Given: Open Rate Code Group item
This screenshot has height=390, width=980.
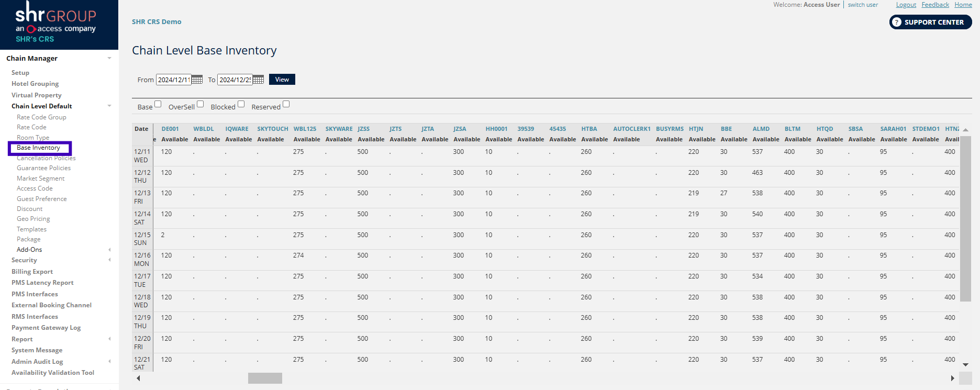Looking at the screenshot, I should pos(41,117).
